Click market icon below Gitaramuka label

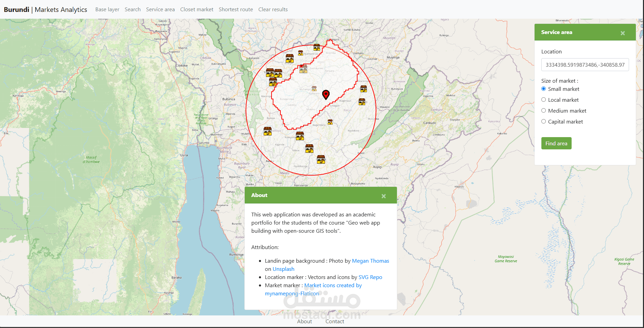click(x=364, y=89)
